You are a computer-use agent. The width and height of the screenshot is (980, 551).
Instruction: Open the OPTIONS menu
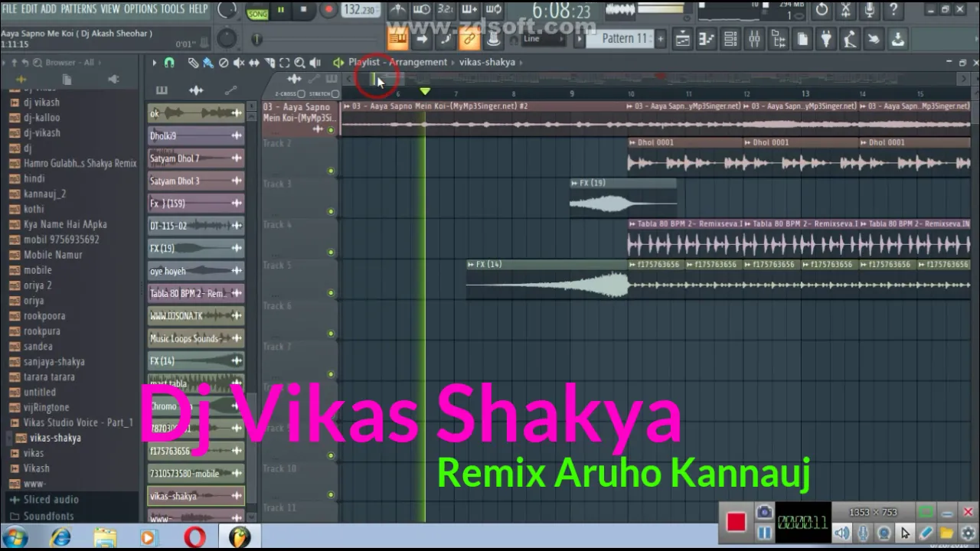point(140,8)
